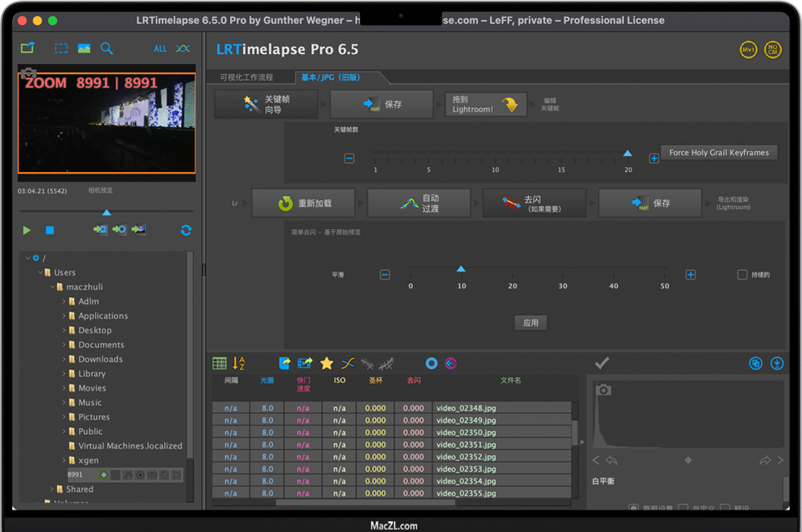
Task: Click the dashed rectangle crop icon
Action: (x=61, y=49)
